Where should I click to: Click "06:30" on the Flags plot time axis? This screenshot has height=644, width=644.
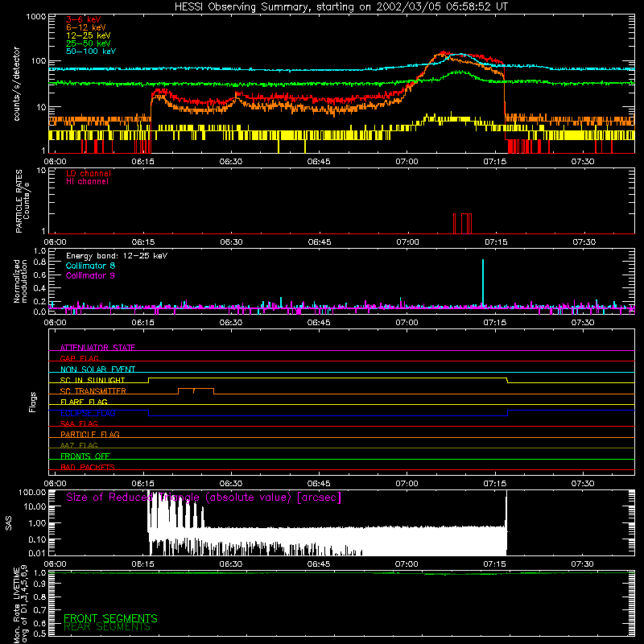pos(231,484)
